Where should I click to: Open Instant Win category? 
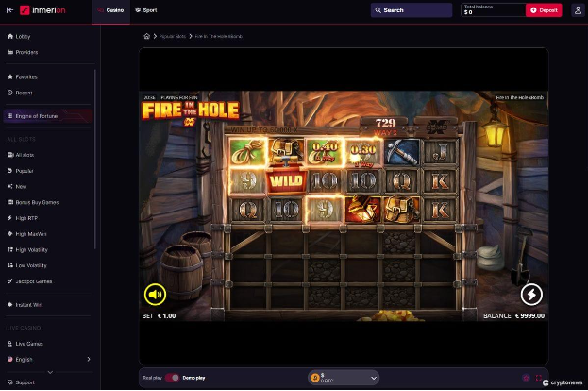(x=25, y=305)
